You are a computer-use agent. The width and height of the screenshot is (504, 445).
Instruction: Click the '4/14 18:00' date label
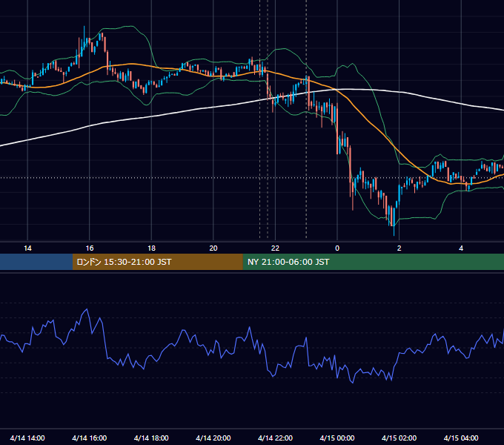click(x=151, y=438)
